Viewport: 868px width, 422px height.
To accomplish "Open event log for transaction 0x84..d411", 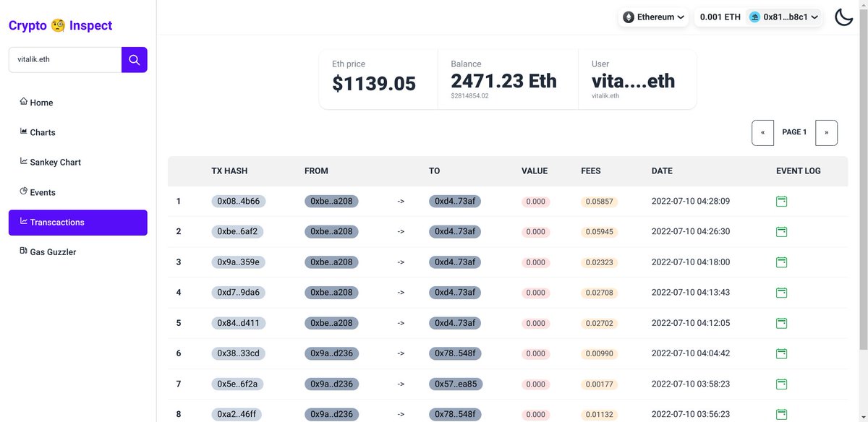I will [781, 323].
